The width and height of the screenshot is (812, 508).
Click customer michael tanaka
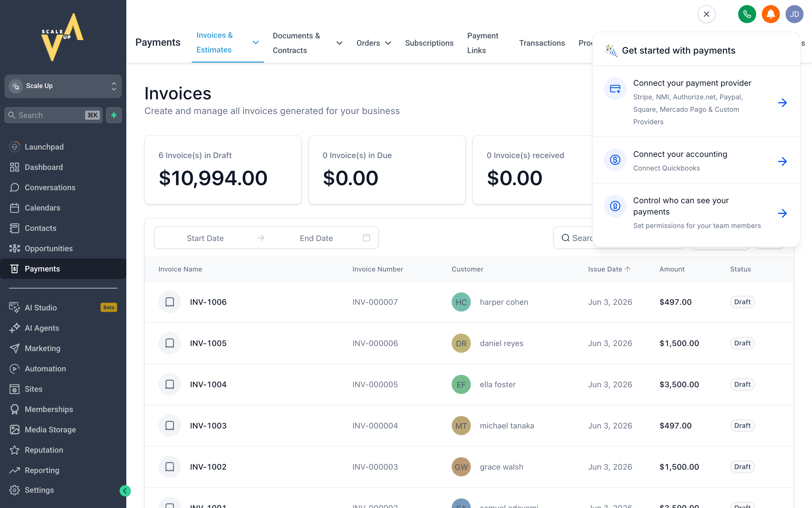507,426
